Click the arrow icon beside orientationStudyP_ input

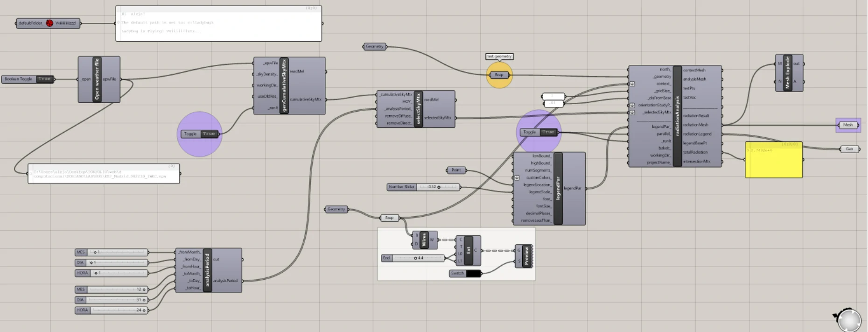(x=632, y=106)
